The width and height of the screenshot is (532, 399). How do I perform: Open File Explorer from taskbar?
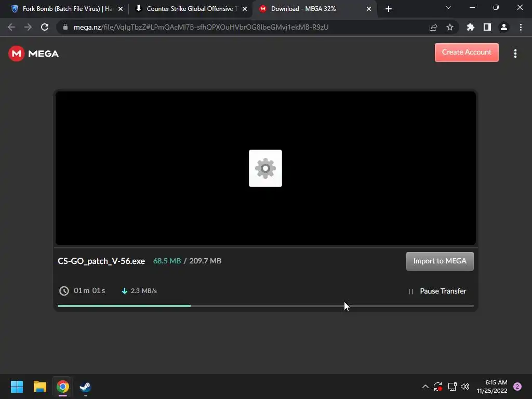(x=39, y=387)
